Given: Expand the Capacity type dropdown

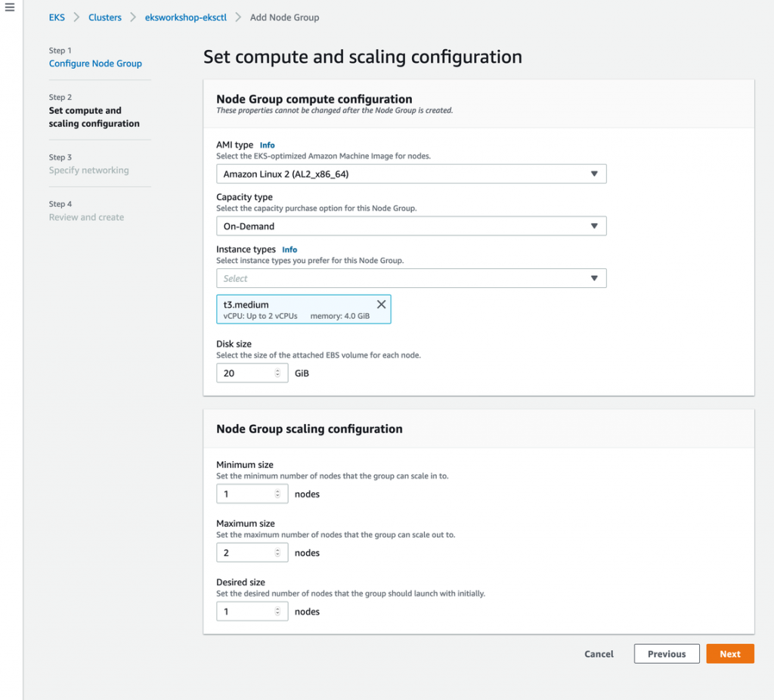Looking at the screenshot, I should coord(410,226).
